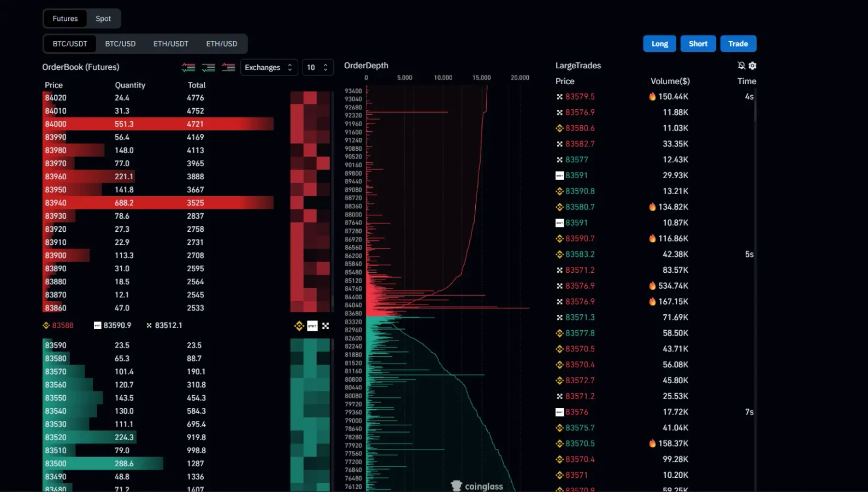The width and height of the screenshot is (868, 492).
Task: Click trade price 83583.2 in LargeTrades
Action: point(580,254)
